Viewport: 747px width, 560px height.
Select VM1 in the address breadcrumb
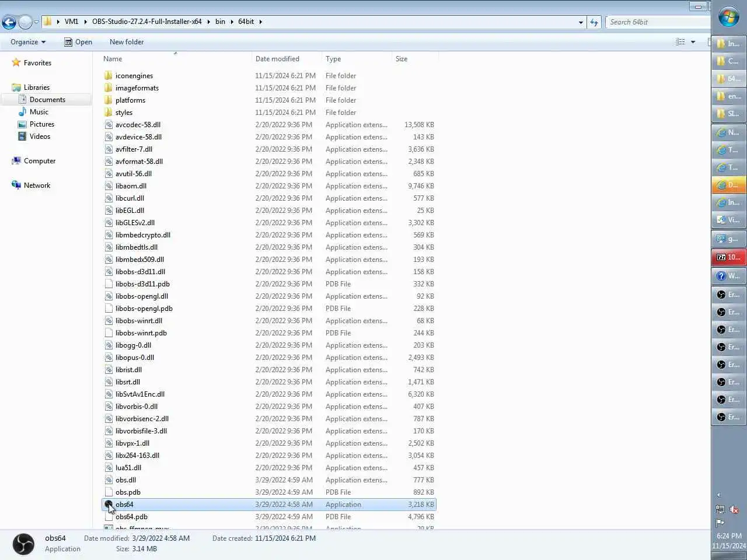71,22
